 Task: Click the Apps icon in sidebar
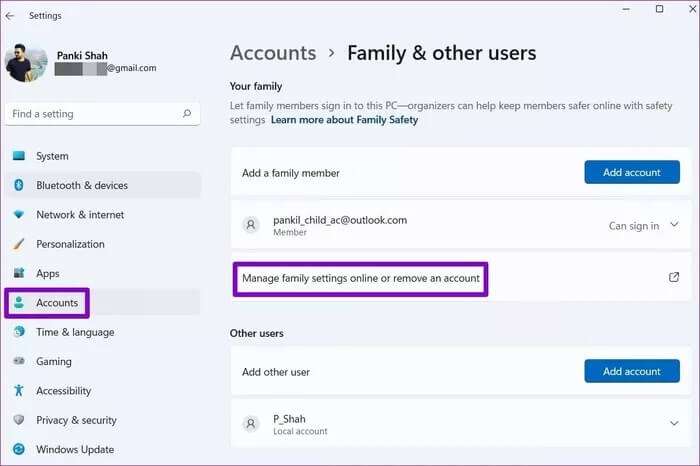pos(19,273)
